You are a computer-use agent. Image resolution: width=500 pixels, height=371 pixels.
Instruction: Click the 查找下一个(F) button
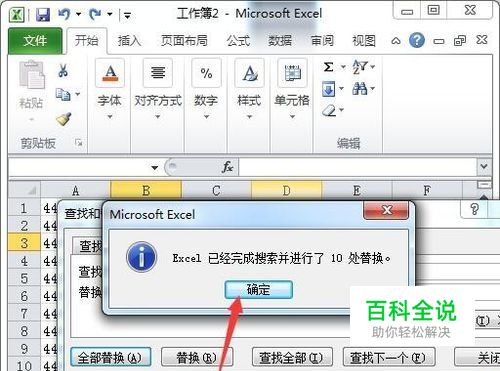(x=389, y=358)
